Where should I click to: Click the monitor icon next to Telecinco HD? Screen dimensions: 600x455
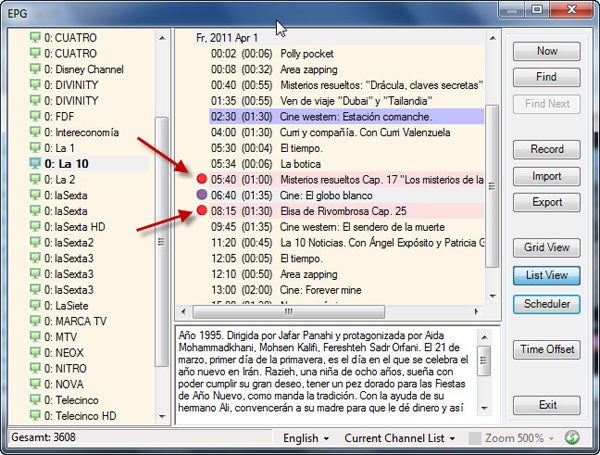coord(35,415)
